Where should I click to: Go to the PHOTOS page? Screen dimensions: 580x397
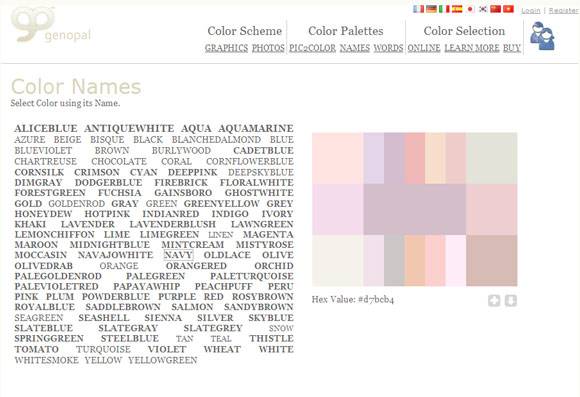pos(268,48)
